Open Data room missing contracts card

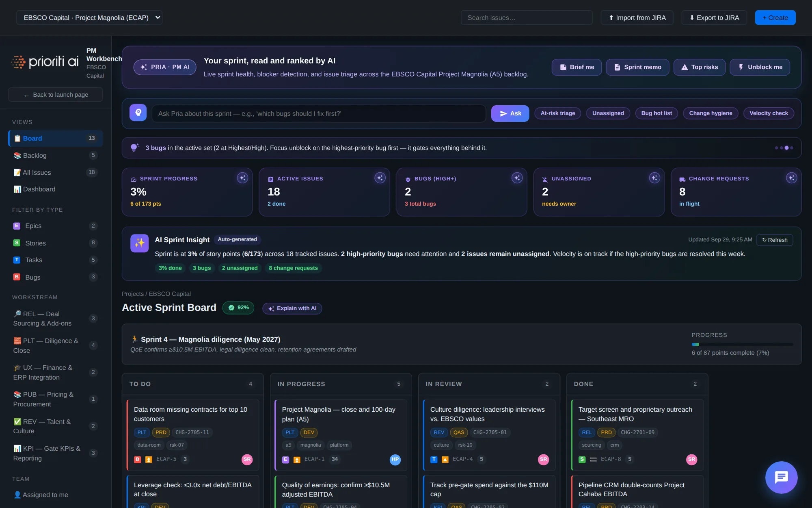tap(193, 435)
